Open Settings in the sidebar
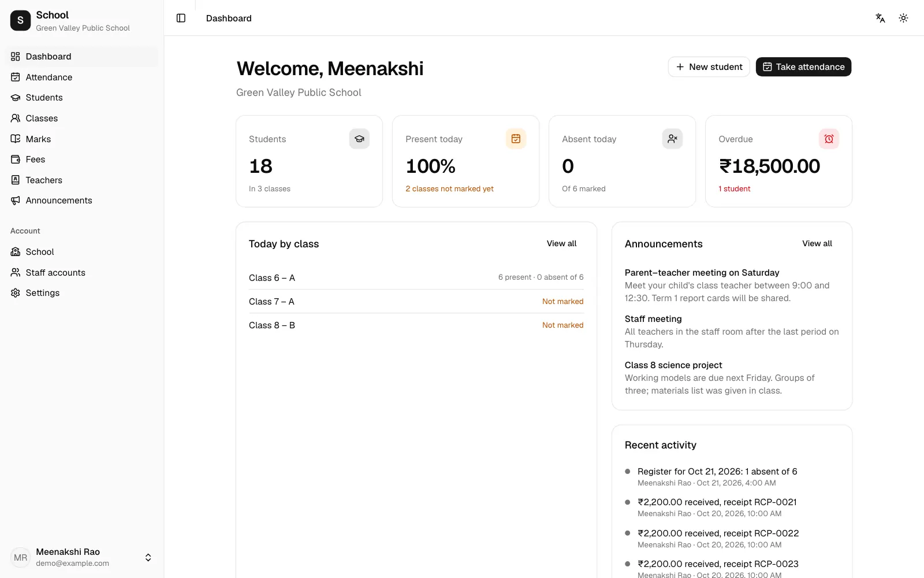Image resolution: width=924 pixels, height=578 pixels. pos(82,293)
